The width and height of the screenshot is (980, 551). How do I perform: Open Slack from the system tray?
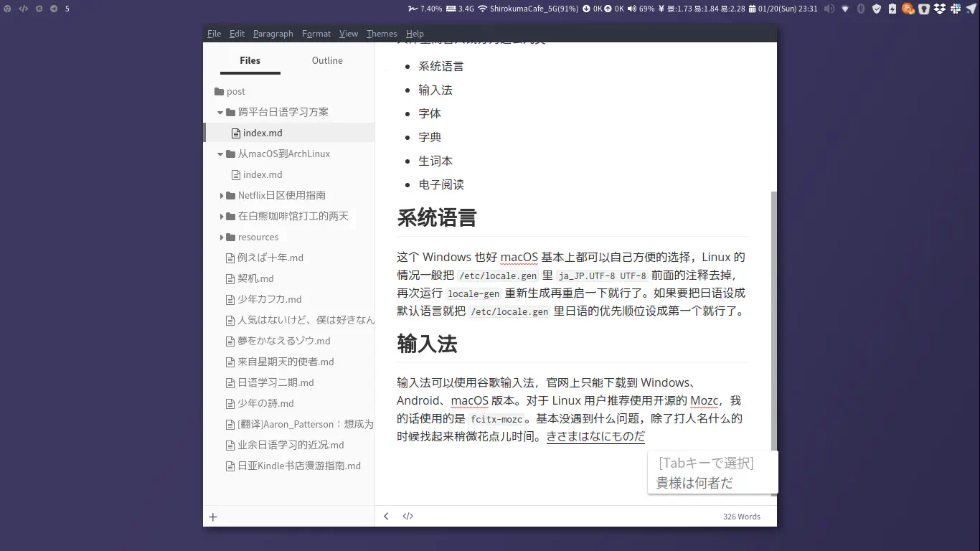956,9
